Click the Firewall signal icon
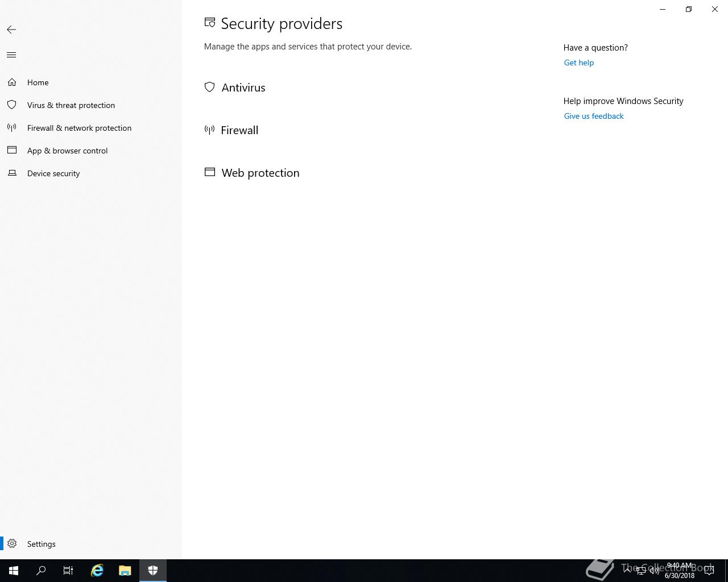The width and height of the screenshot is (728, 582). tap(209, 130)
